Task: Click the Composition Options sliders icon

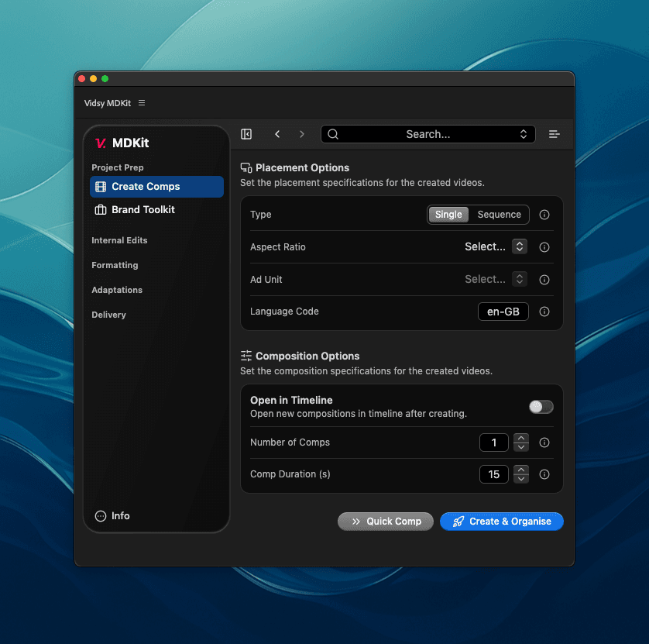Action: 246,356
